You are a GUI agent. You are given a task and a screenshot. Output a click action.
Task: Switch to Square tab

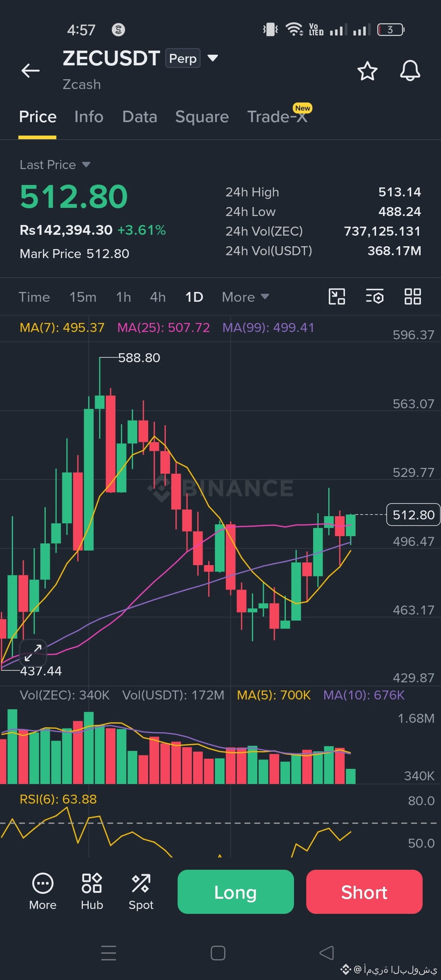(x=202, y=117)
